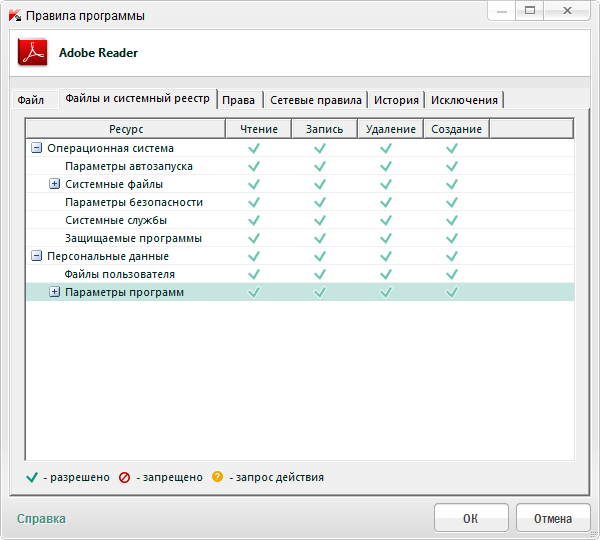The width and height of the screenshot is (600, 540).
Task: Close the Правила программы window
Action: [x=567, y=11]
